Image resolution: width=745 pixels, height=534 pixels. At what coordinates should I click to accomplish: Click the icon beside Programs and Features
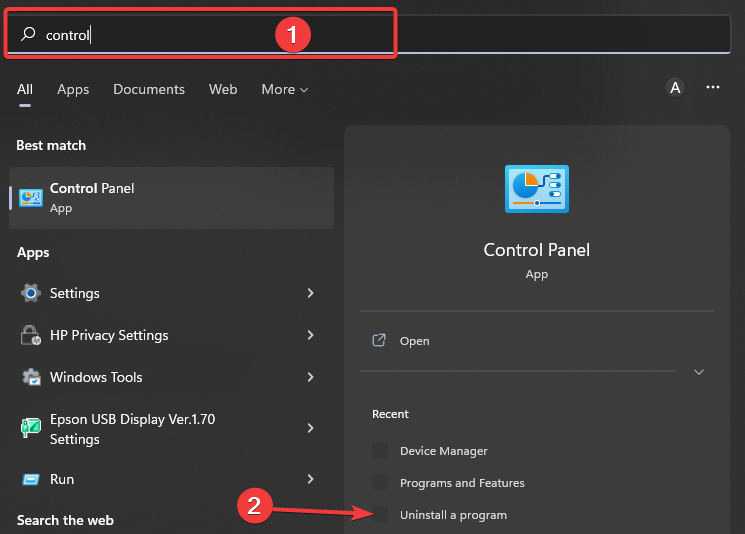380,482
